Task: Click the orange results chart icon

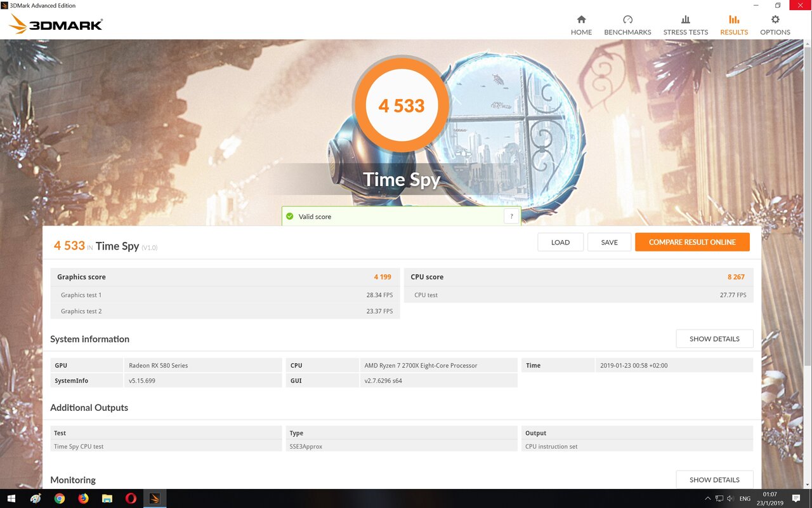Action: [x=734, y=20]
